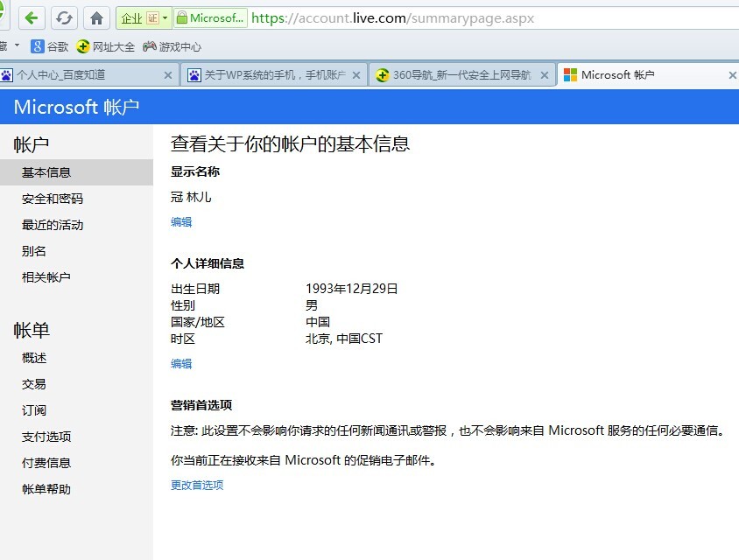The image size is (739, 560).
Task: Open 相关帐户 in the sidebar
Action: tap(46, 277)
